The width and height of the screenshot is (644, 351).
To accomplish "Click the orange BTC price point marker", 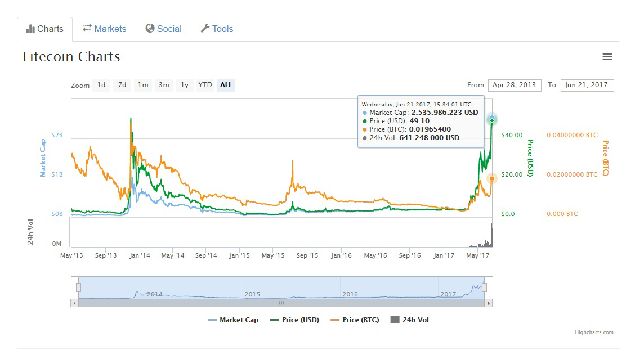I will coord(492,178).
